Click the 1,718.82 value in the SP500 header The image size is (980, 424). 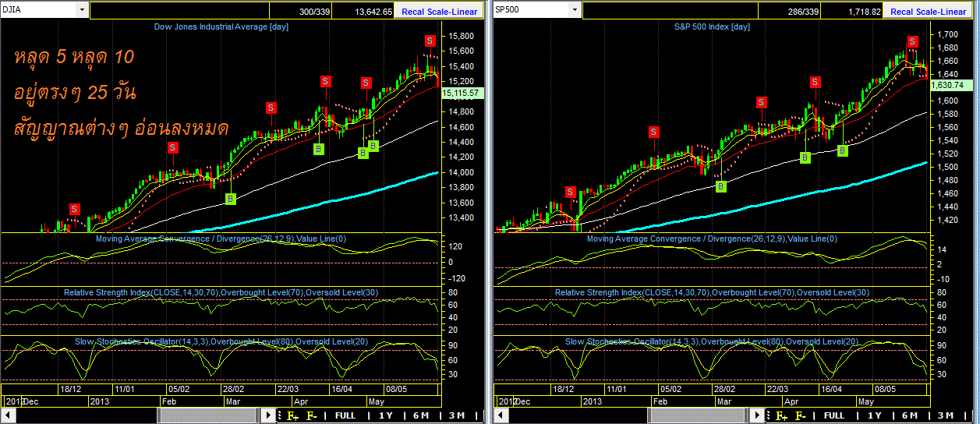(x=864, y=12)
